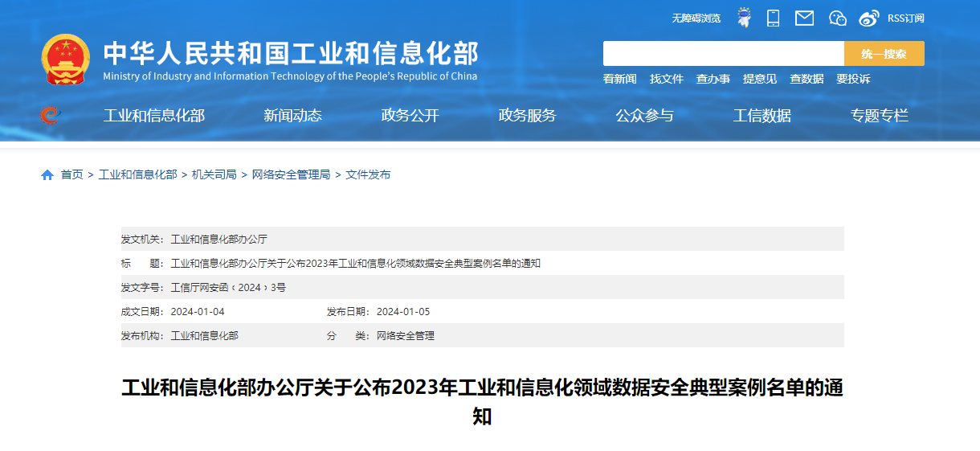Select 政务服务 in the main navigation
This screenshot has height=451, width=980.
[x=527, y=116]
